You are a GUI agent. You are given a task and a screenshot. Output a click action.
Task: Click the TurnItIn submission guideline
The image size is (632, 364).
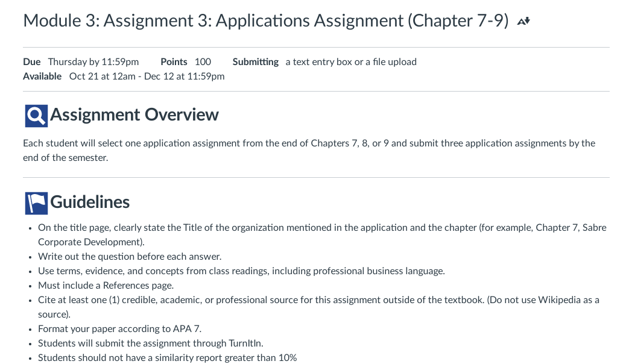coord(151,344)
